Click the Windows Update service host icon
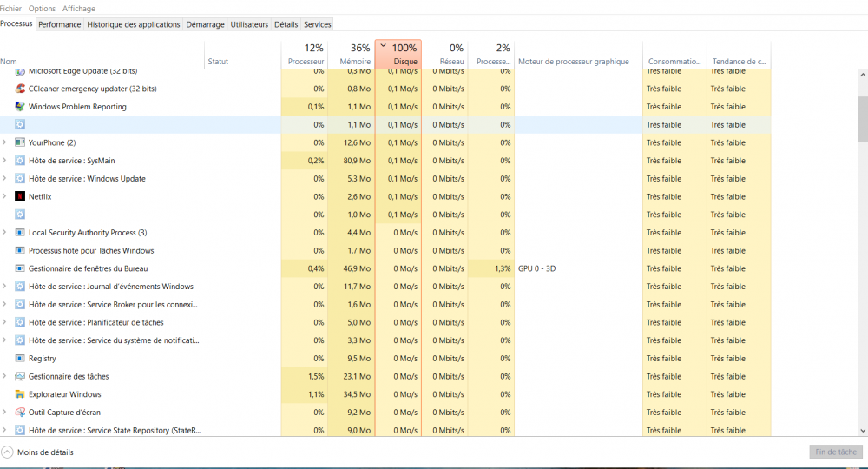The height and width of the screenshot is (469, 868). (x=20, y=178)
